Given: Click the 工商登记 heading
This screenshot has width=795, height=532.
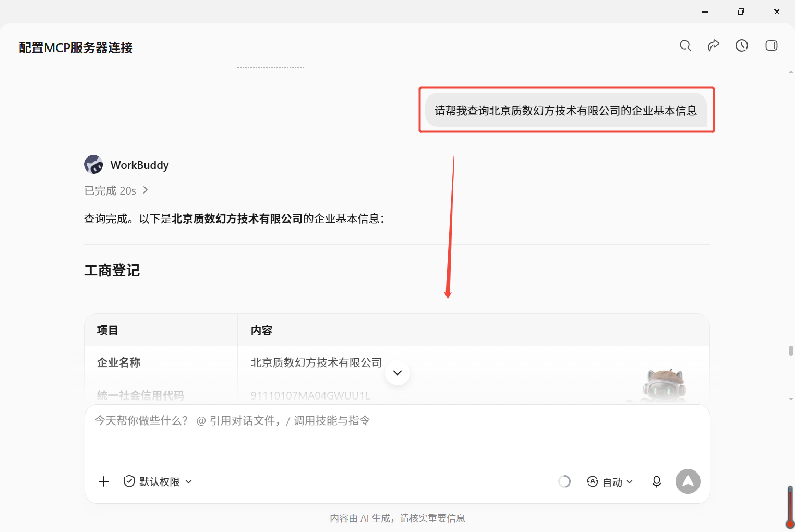Looking at the screenshot, I should [x=112, y=270].
